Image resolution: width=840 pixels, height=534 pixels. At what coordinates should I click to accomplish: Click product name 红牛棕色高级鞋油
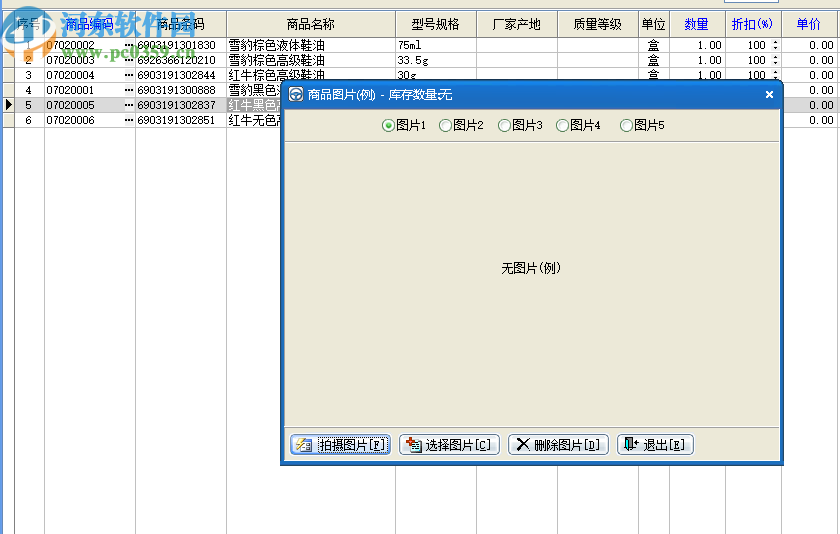click(x=277, y=75)
